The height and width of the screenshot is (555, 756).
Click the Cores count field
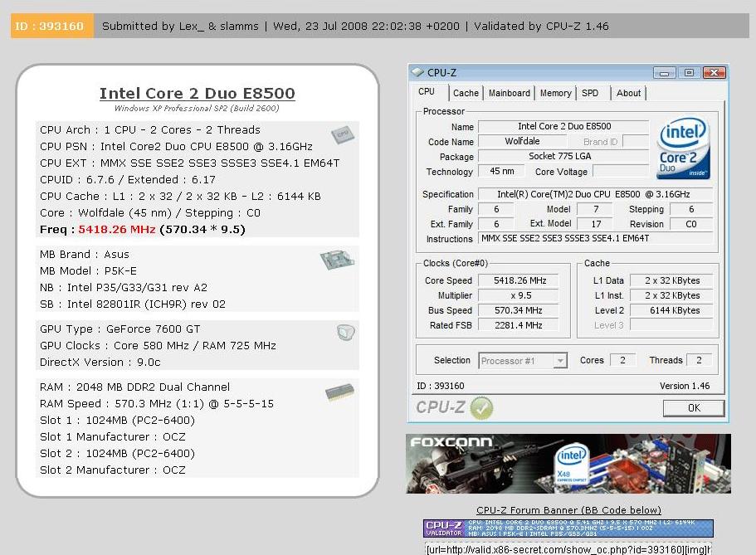tap(622, 360)
